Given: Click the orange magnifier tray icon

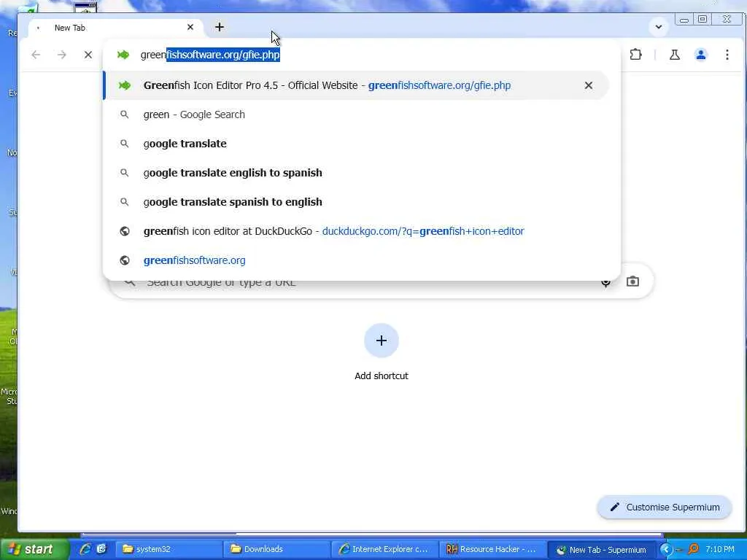Looking at the screenshot, I should click(x=693, y=549).
